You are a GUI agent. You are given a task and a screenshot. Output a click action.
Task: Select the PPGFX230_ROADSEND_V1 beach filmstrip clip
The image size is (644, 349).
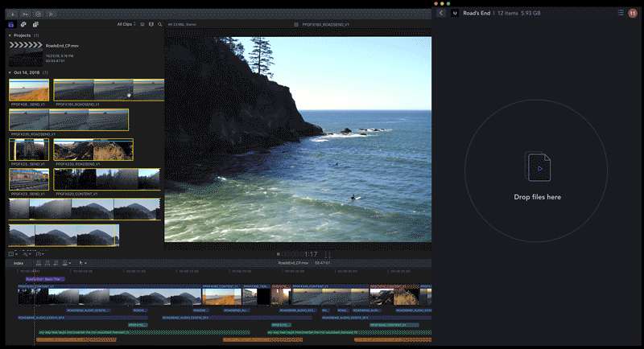[68, 120]
